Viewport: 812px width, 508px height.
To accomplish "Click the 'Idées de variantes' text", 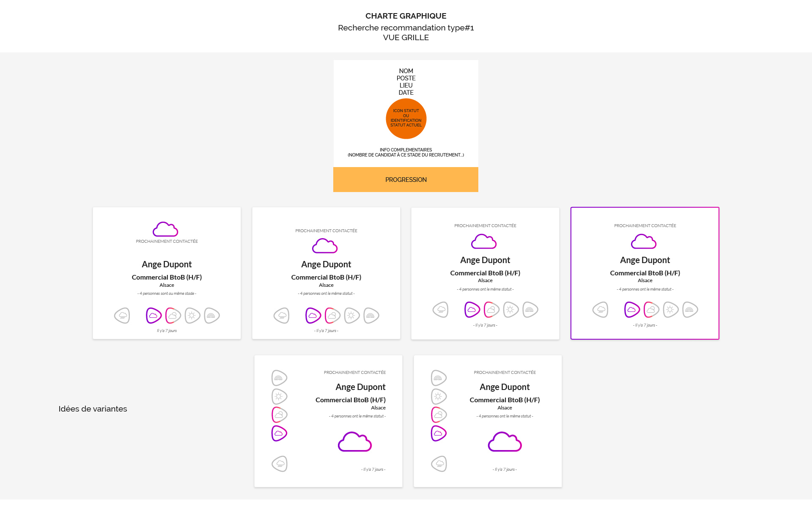I will (x=93, y=409).
